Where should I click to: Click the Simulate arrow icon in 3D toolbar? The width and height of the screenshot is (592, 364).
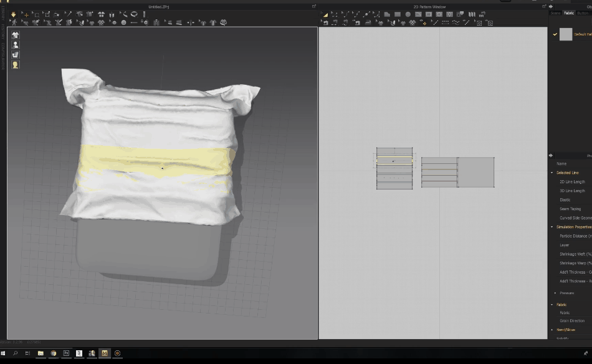pos(13,14)
